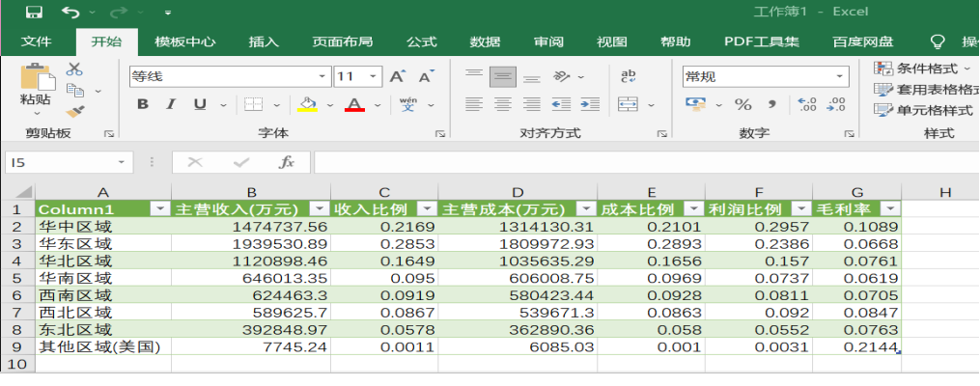This screenshot has height=386, width=980.
Task: Open the 等线 font name dropdown
Action: pyautogui.click(x=323, y=76)
